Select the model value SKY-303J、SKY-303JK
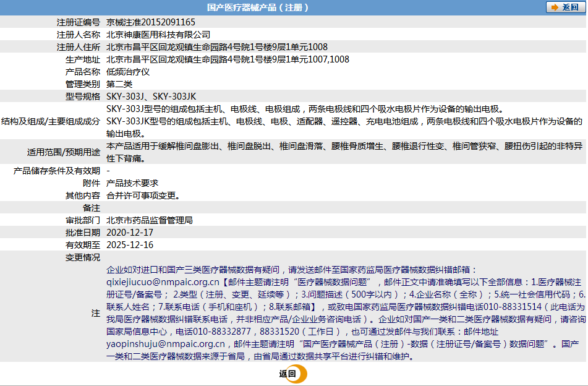 coord(151,96)
